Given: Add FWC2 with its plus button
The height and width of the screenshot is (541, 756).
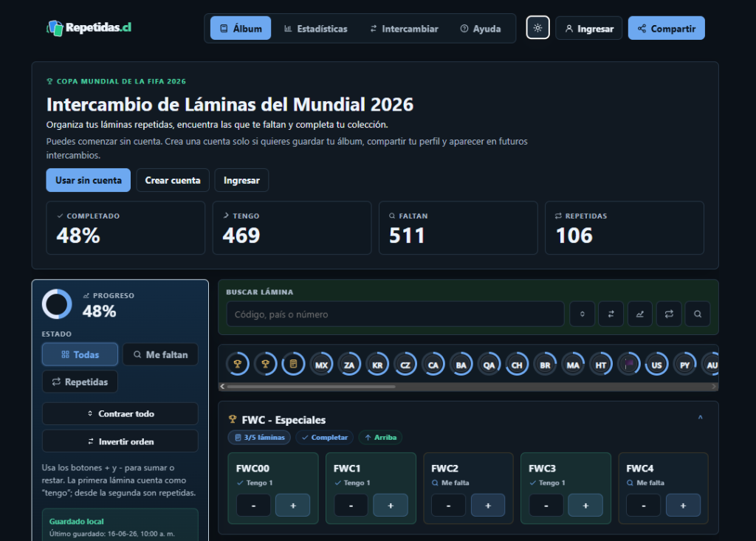Looking at the screenshot, I should [x=488, y=506].
